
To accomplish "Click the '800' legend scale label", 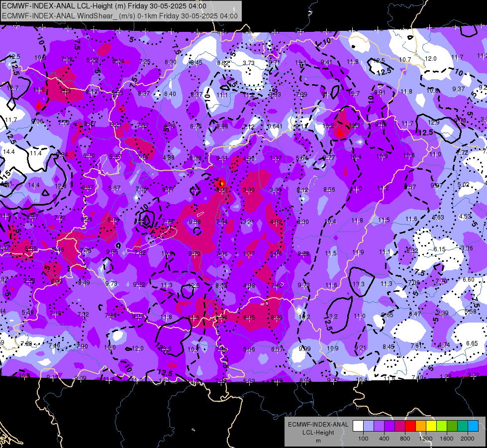I will 405,439.
